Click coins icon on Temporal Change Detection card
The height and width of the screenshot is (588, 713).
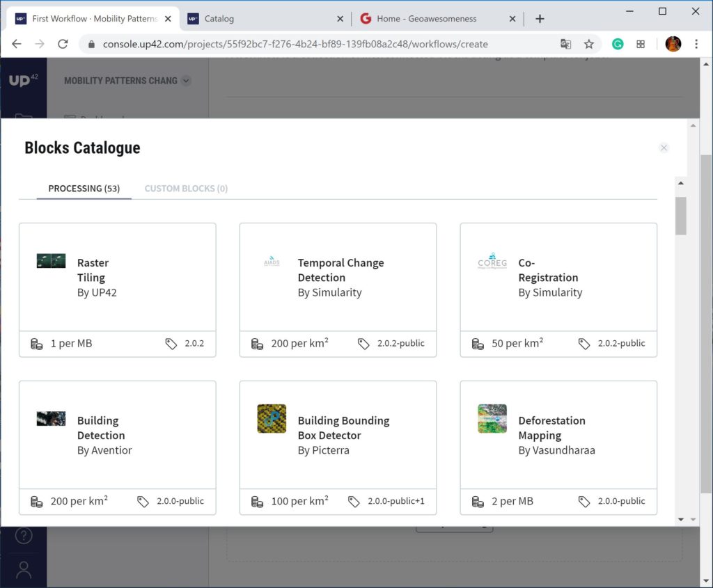click(x=257, y=344)
